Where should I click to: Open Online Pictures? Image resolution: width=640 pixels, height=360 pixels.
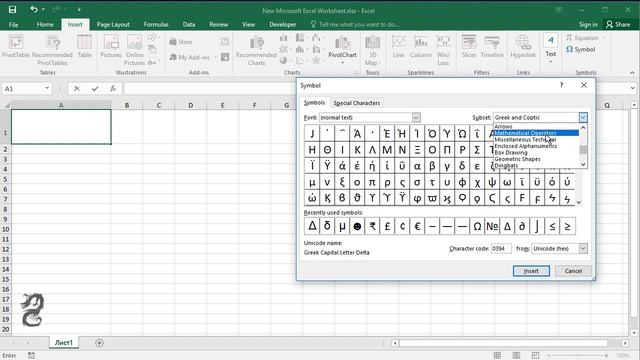[x=134, y=50]
